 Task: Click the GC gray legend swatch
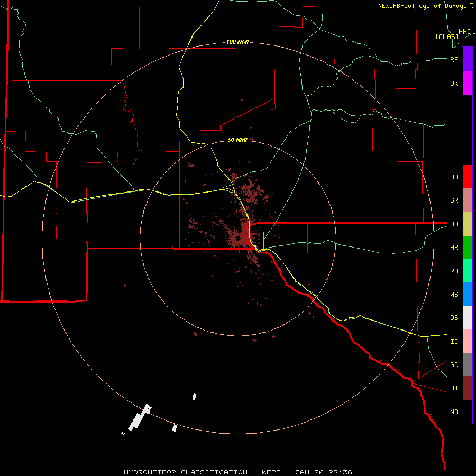tap(467, 364)
